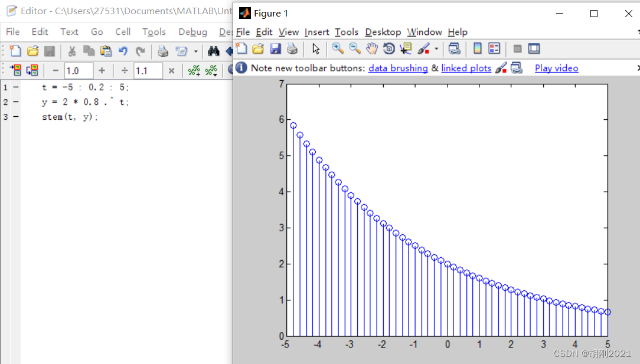Click Save icon in Editor toolbar
The height and width of the screenshot is (364, 640).
[50, 51]
